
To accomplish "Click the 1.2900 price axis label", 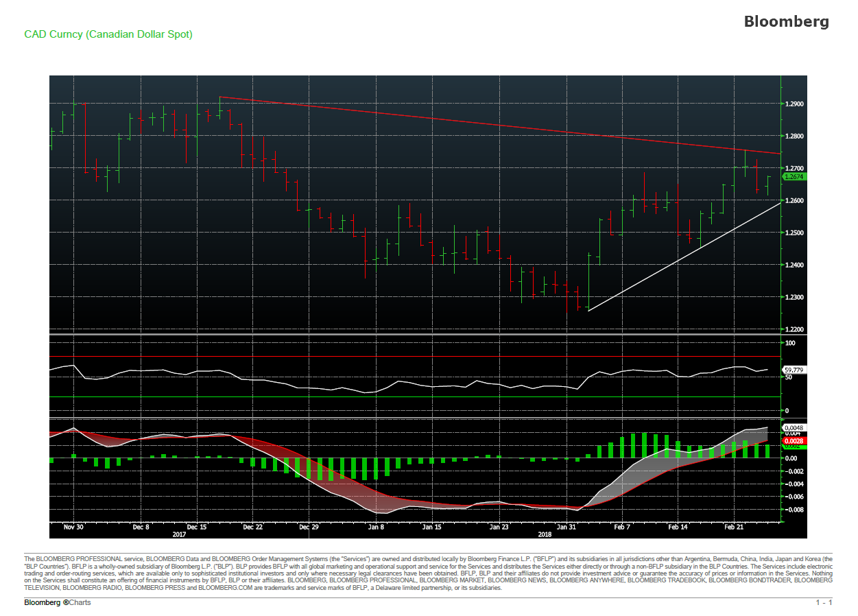I will (794, 104).
